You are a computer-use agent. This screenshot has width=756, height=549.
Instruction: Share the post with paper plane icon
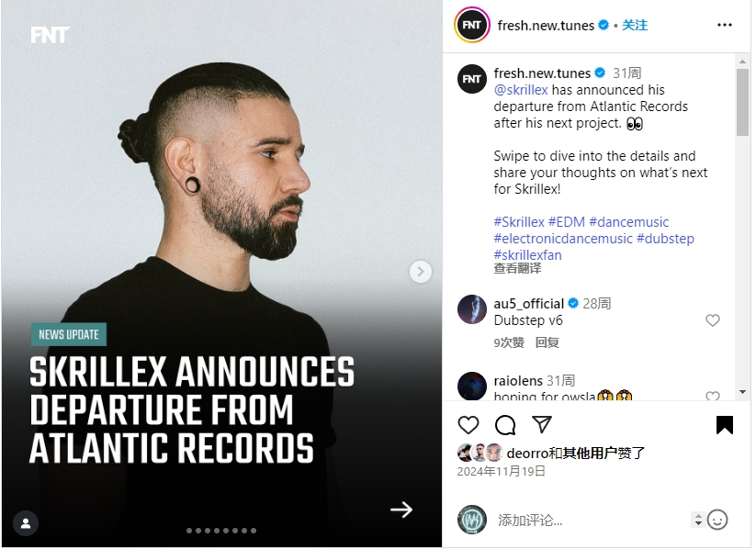tap(542, 424)
